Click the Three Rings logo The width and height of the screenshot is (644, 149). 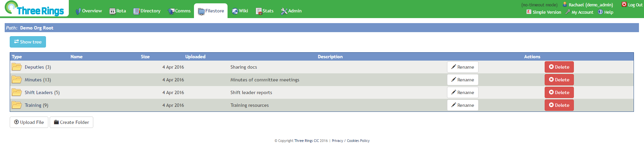[34, 8]
